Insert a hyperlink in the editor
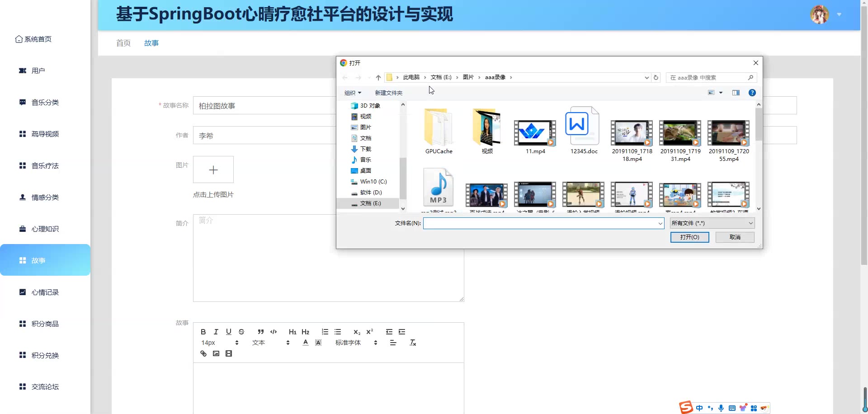Screen dimensions: 868x414 203,354
